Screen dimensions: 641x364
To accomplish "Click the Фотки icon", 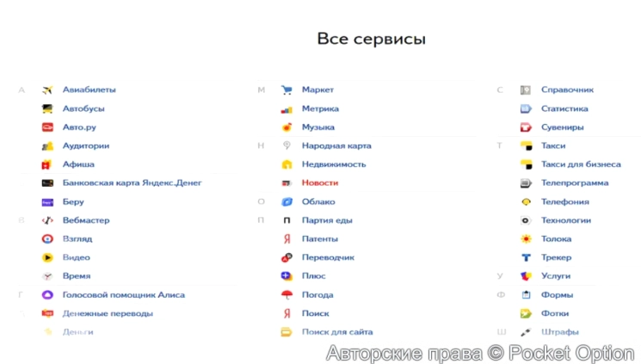I will point(526,313).
